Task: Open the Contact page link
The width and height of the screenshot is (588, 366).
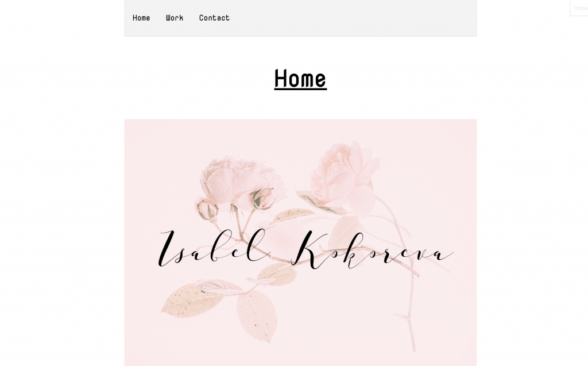Action: pos(214,18)
